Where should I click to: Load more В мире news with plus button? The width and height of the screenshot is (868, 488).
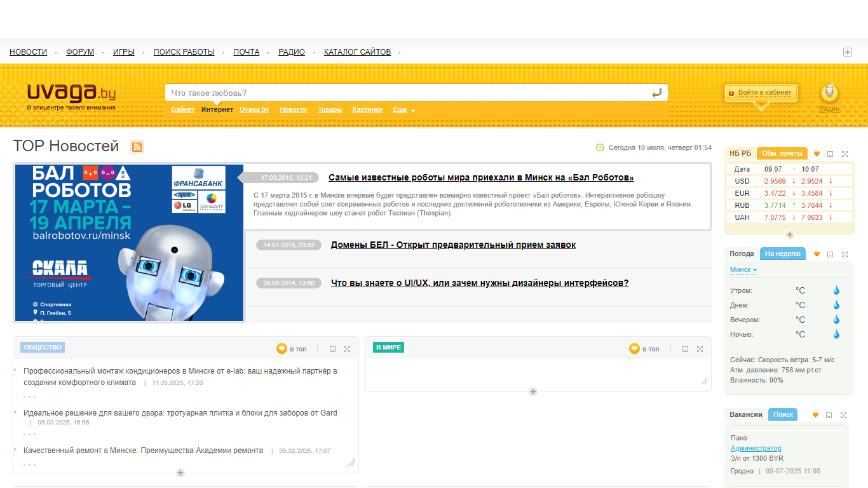533,391
